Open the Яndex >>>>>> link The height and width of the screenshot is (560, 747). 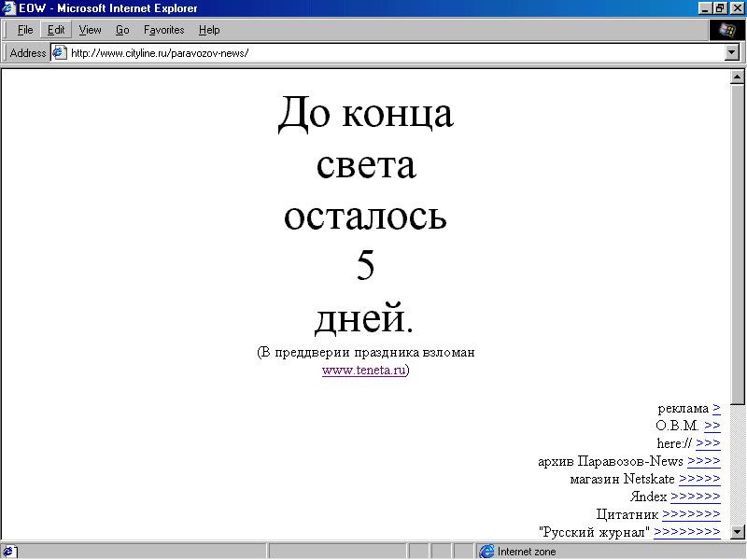[695, 497]
